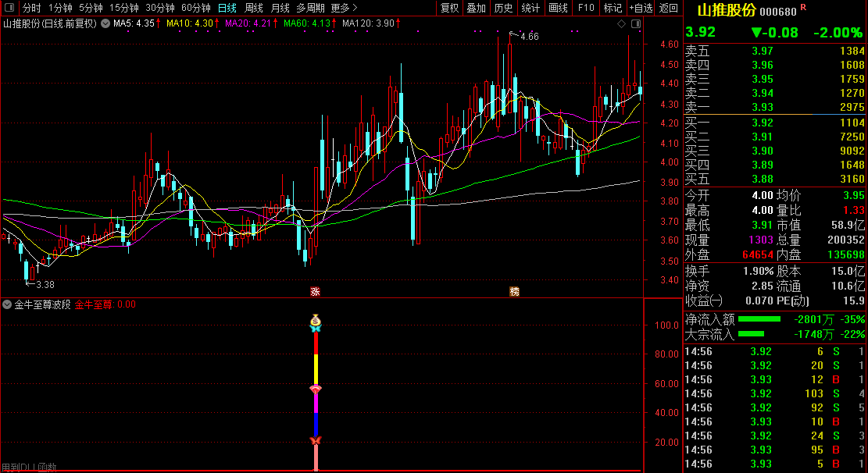868x473 pixels.
Task: Click the red fan signal icon
Action: tap(316, 390)
